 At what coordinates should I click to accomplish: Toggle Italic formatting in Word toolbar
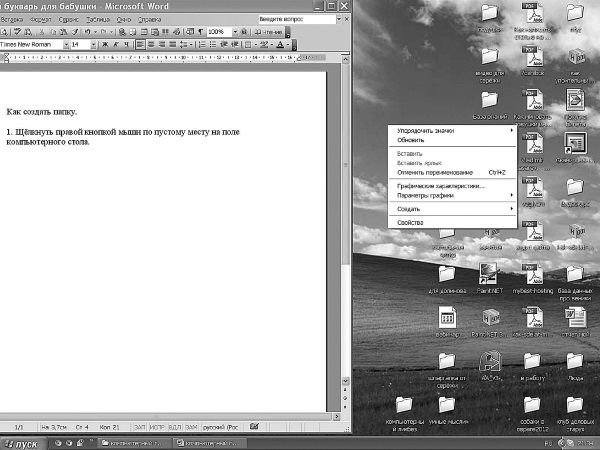115,45
